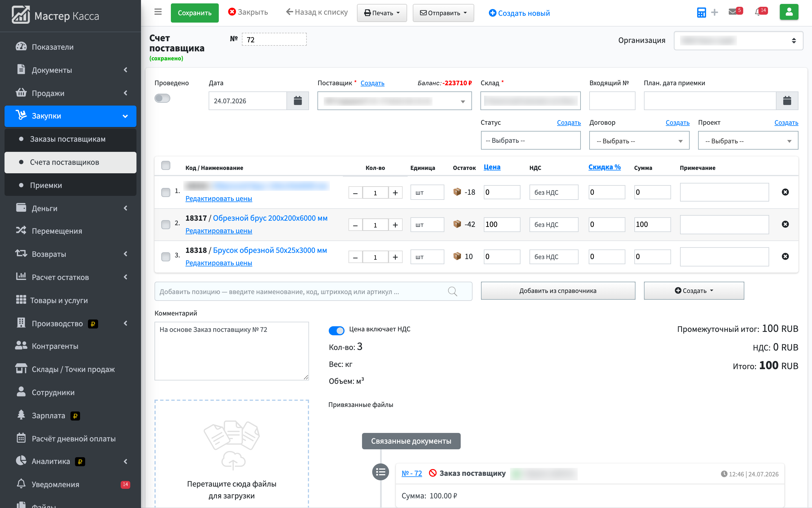Open the Отправить dropdown
The height and width of the screenshot is (508, 812).
pyautogui.click(x=443, y=13)
